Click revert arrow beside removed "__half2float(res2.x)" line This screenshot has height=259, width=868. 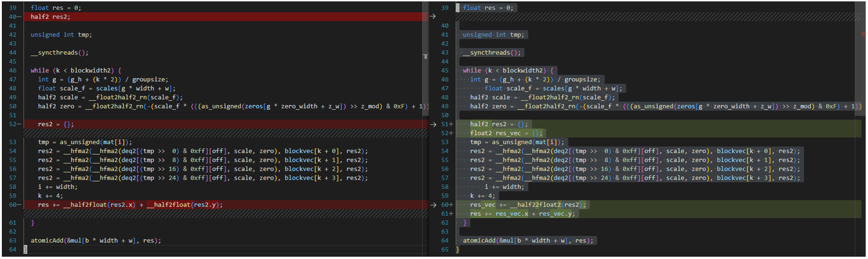pyautogui.click(x=433, y=205)
